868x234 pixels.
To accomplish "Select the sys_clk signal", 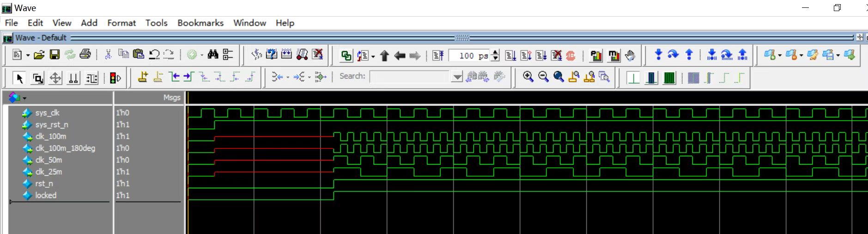I will tap(48, 112).
